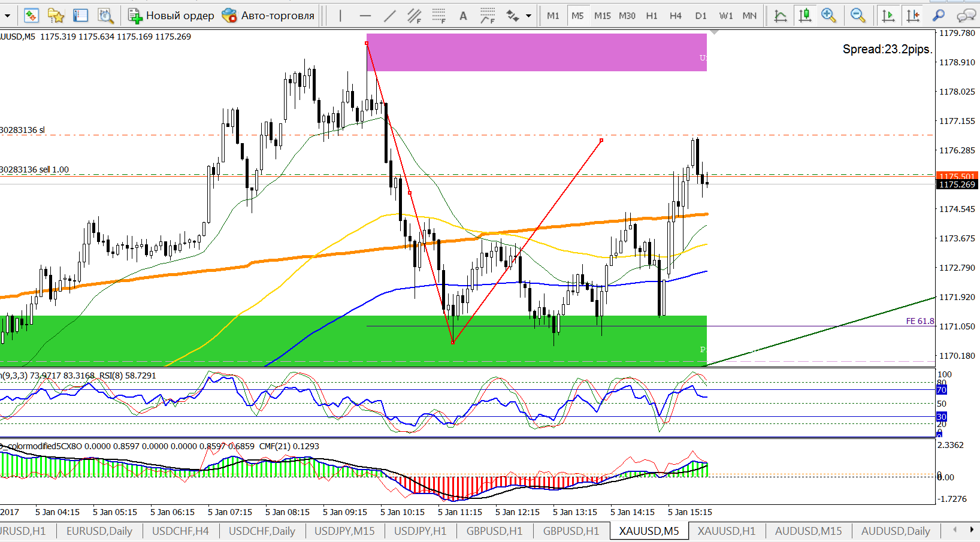The height and width of the screenshot is (542, 980).
Task: Select the trendline drawing tool
Action: pyautogui.click(x=390, y=16)
